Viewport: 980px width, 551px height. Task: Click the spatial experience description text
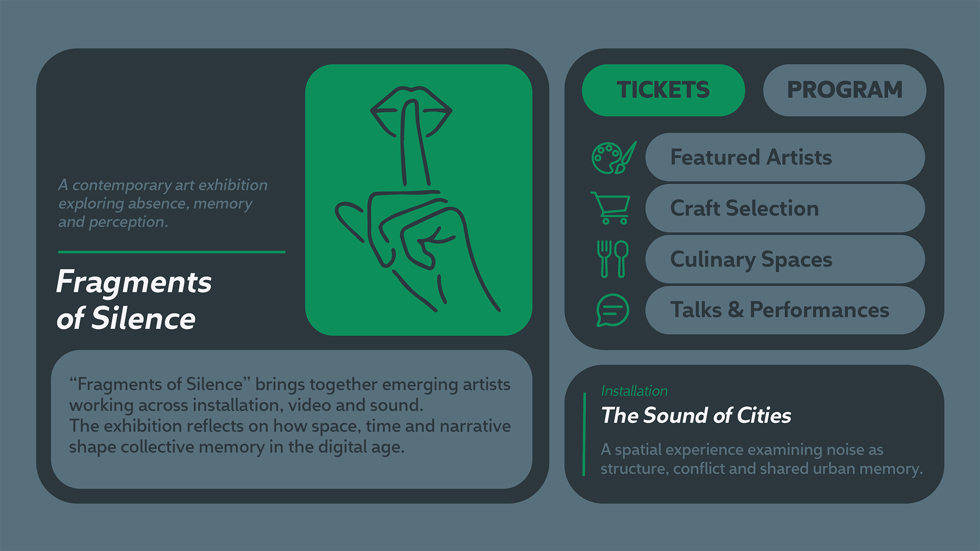pyautogui.click(x=761, y=459)
